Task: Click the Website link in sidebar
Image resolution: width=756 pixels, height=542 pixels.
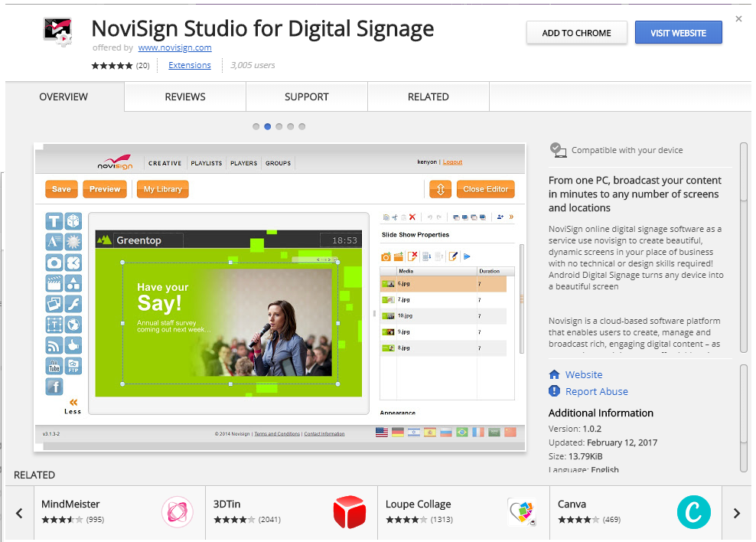Action: point(584,374)
